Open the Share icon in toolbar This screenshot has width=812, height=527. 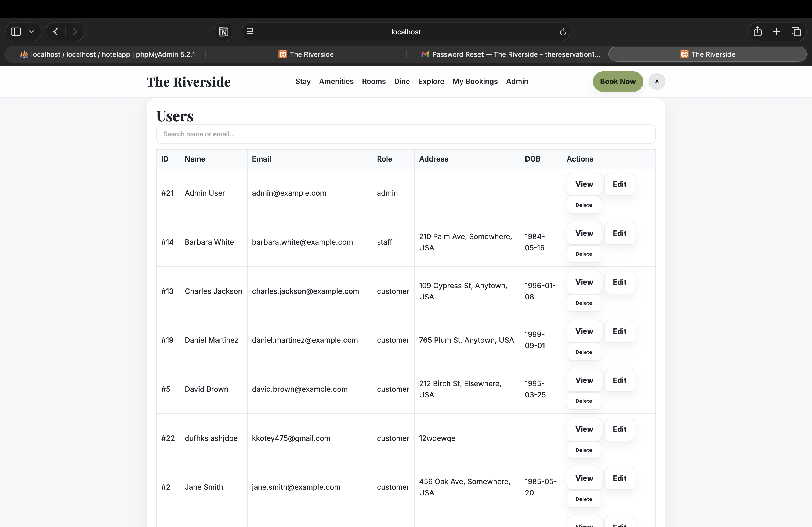pyautogui.click(x=757, y=32)
